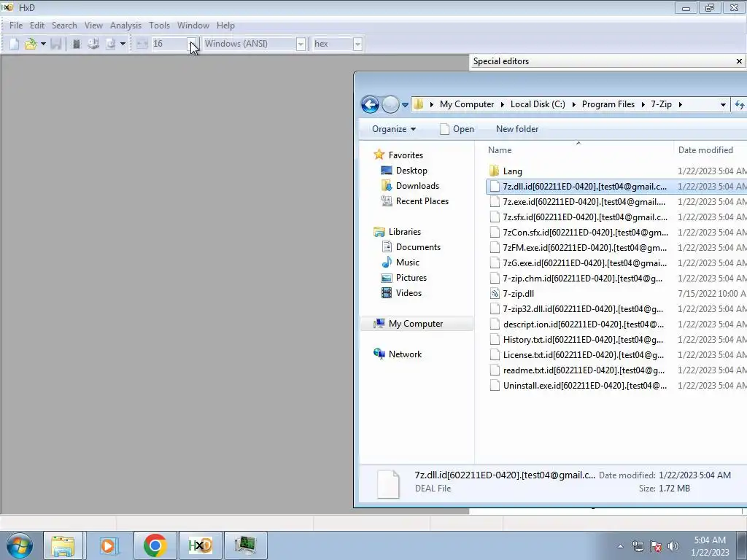
Task: Click the Windows Start button
Action: [20, 545]
